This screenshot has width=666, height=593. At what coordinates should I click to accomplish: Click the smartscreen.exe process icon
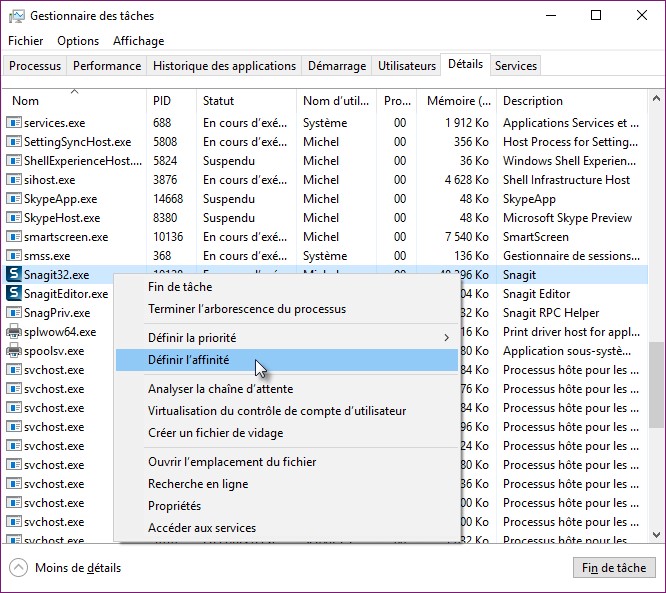coord(14,237)
